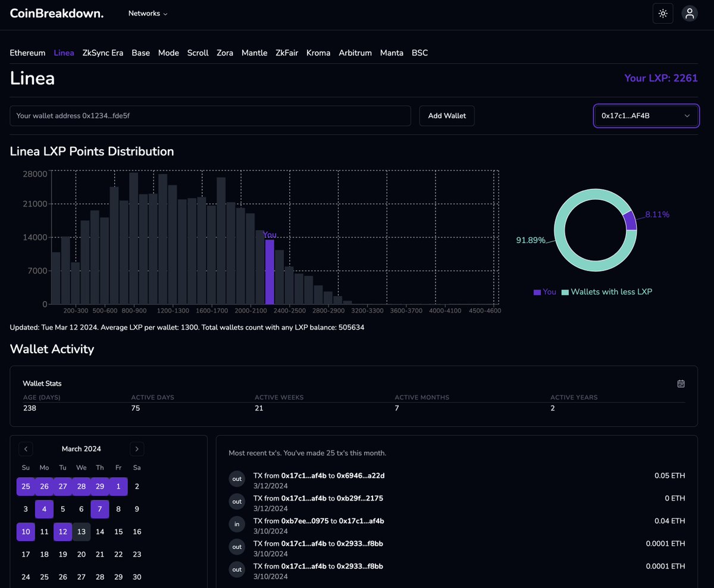The height and width of the screenshot is (588, 714).
Task: Open address 0xb7ee...0975 in transaction list
Action: (306, 521)
